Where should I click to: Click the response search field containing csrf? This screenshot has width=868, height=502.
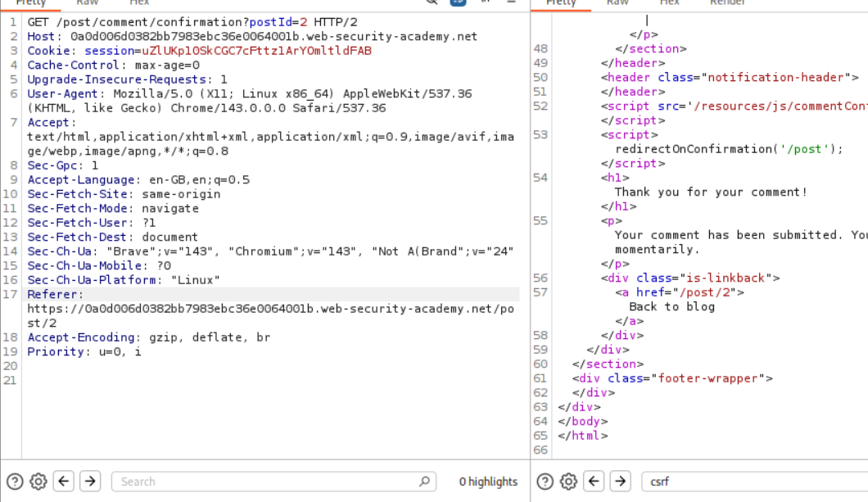pos(753,482)
